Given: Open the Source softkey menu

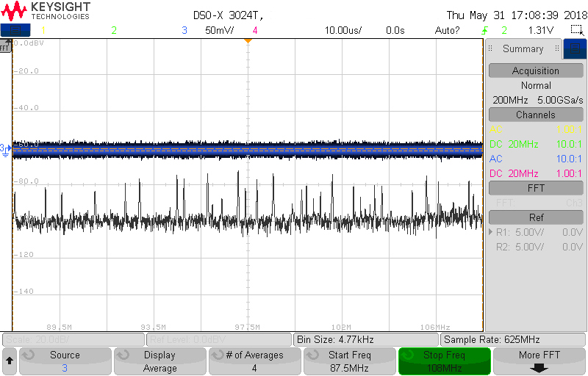Looking at the screenshot, I should pyautogui.click(x=65, y=361).
